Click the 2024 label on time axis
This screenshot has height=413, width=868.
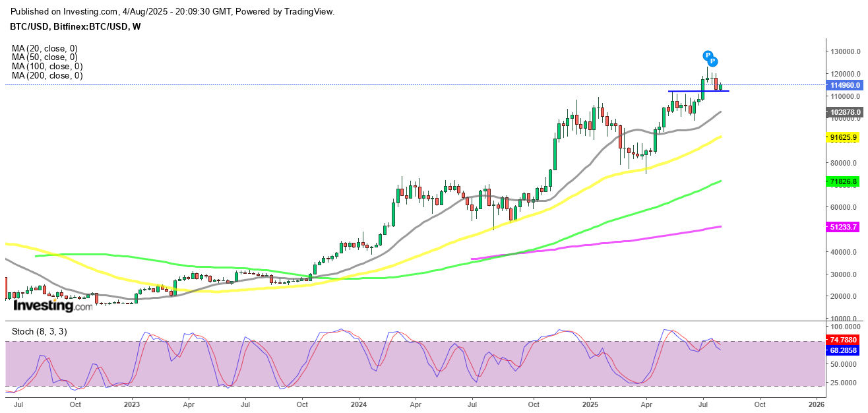point(358,403)
